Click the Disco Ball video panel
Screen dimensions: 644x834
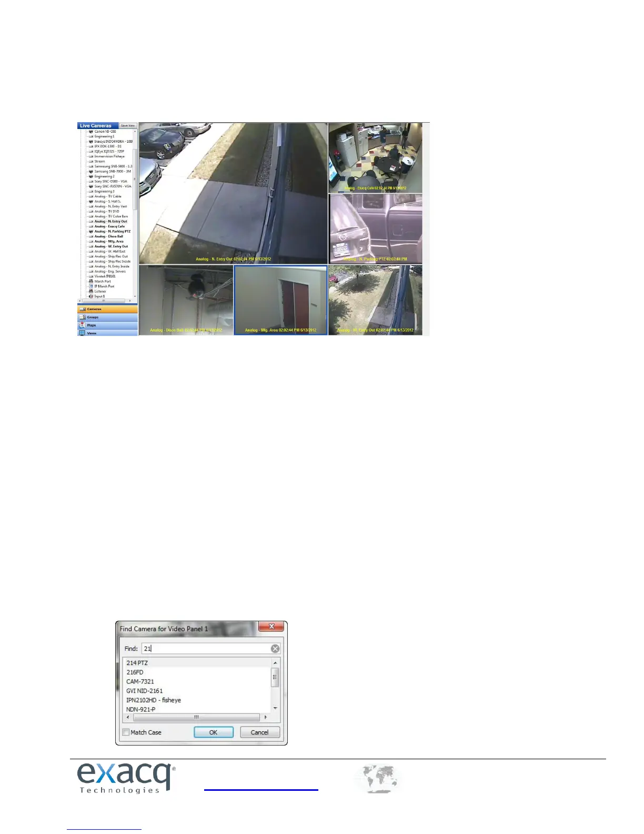click(186, 300)
